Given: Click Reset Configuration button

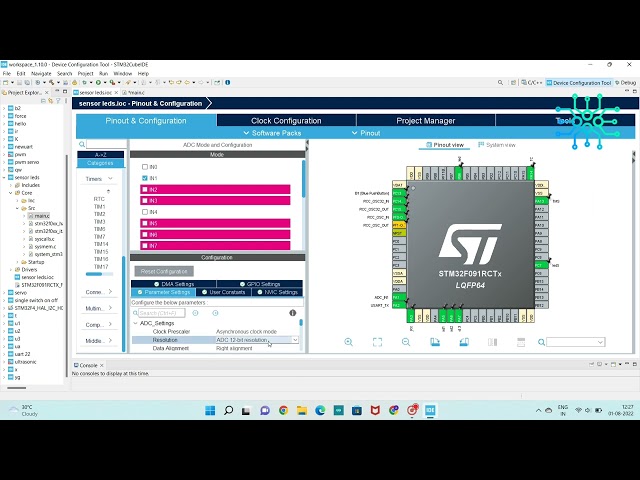Looking at the screenshot, I should click(x=164, y=271).
